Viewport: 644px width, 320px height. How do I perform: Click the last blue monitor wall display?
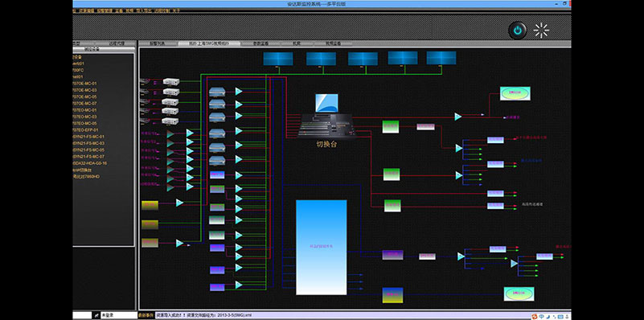(441, 58)
